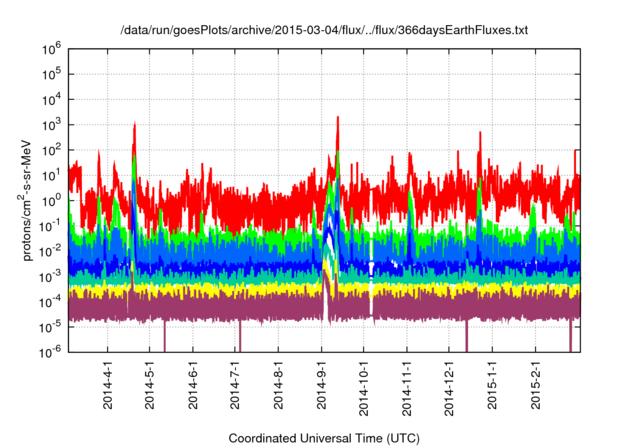Click the 10^-5 y-axis tick label
The image size is (640, 448).
[x=50, y=327]
